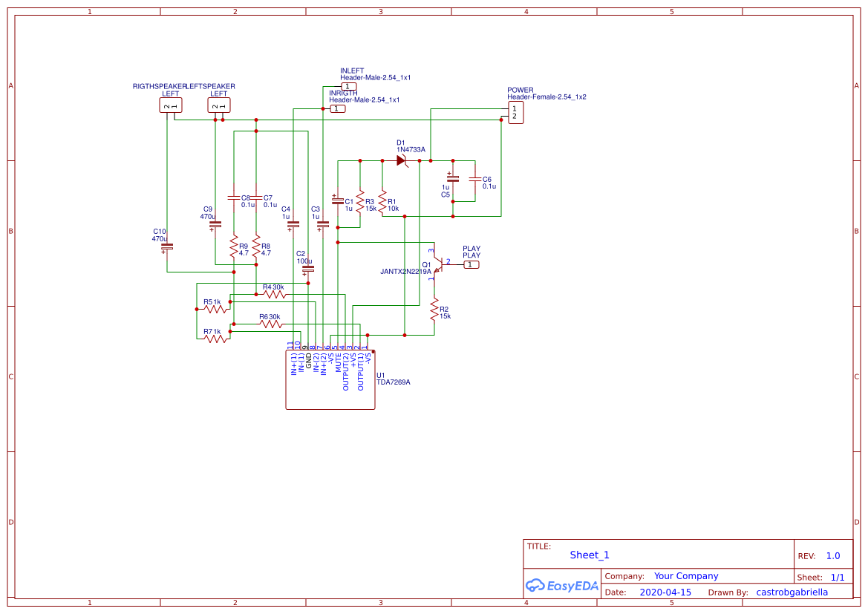This screenshot has width=868, height=614.
Task: Select the INLEFT designator text
Action: pyautogui.click(x=352, y=71)
